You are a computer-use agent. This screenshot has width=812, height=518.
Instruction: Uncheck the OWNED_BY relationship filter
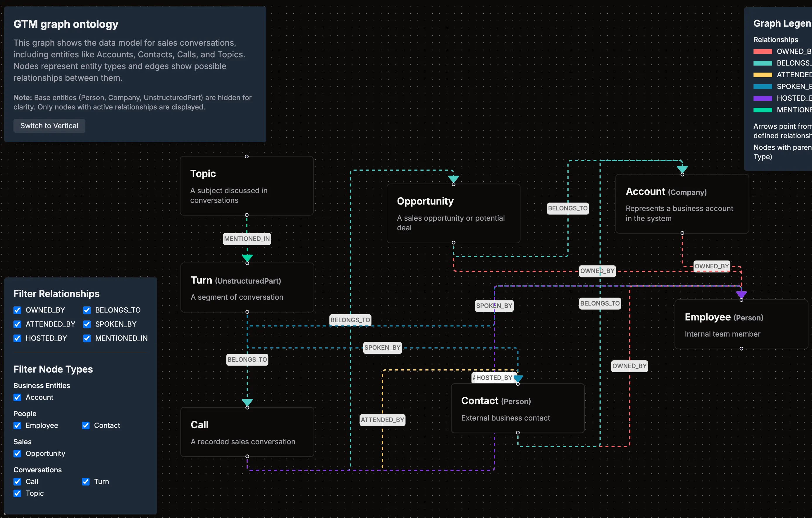[17, 310]
